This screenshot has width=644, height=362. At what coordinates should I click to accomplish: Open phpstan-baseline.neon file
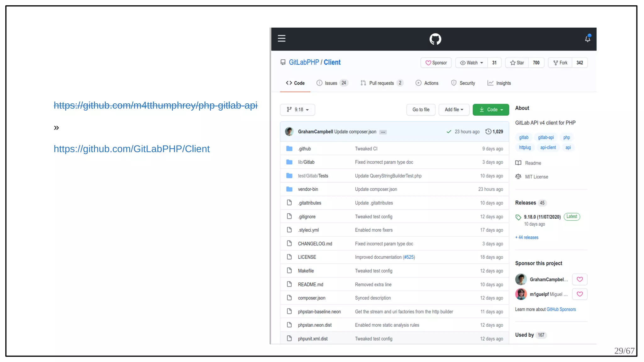tap(319, 311)
